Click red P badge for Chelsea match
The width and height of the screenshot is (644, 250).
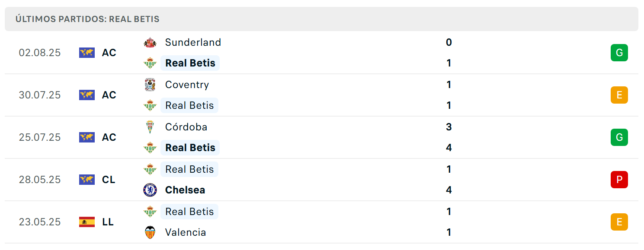619,180
